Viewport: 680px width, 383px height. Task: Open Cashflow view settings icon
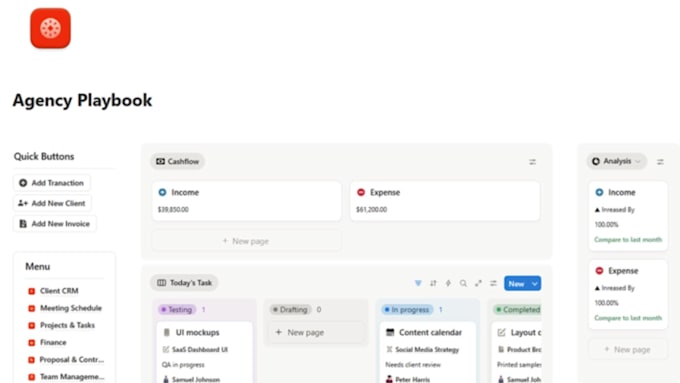coord(533,162)
